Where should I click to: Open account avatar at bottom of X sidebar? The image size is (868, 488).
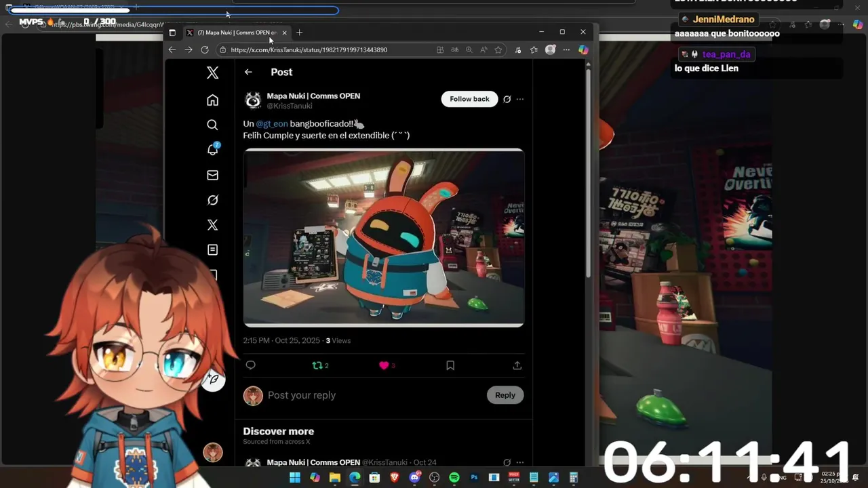213,452
